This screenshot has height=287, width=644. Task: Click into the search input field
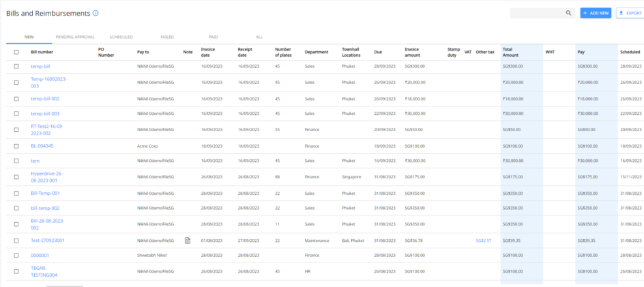(x=537, y=13)
